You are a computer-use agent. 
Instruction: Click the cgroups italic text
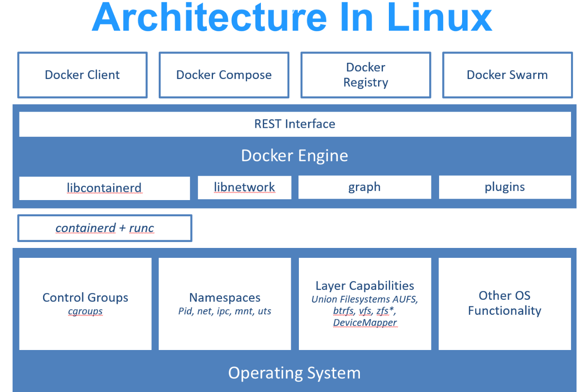point(85,311)
